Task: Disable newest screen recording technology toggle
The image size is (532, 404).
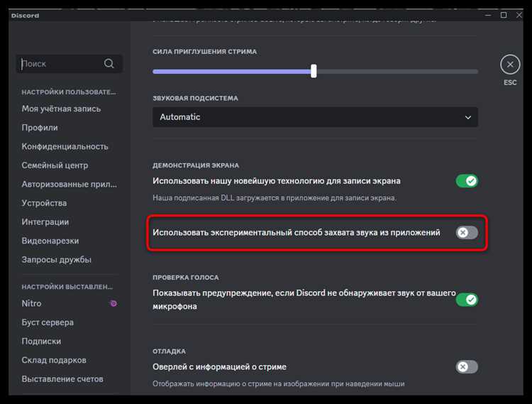Action: [x=467, y=181]
